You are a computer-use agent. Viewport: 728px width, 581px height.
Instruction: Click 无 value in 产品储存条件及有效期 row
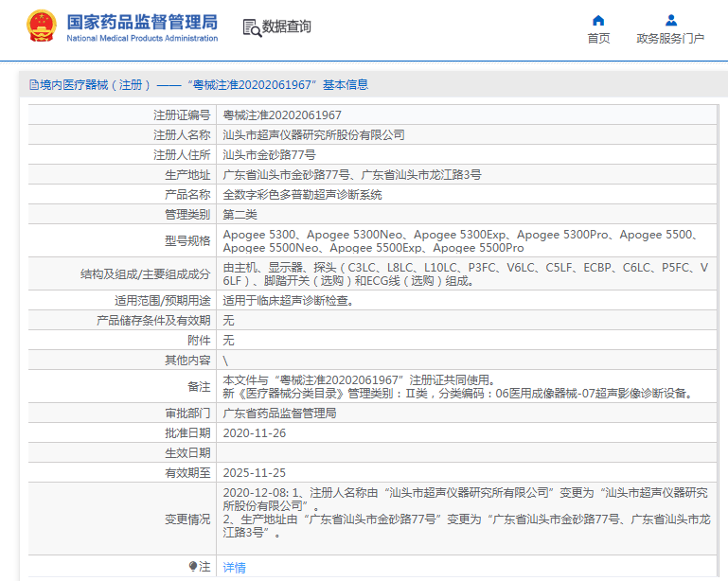pos(228,321)
